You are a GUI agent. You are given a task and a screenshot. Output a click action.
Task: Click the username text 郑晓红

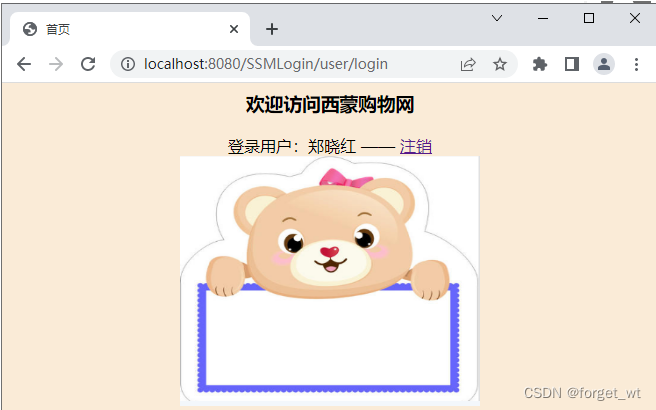(x=331, y=146)
